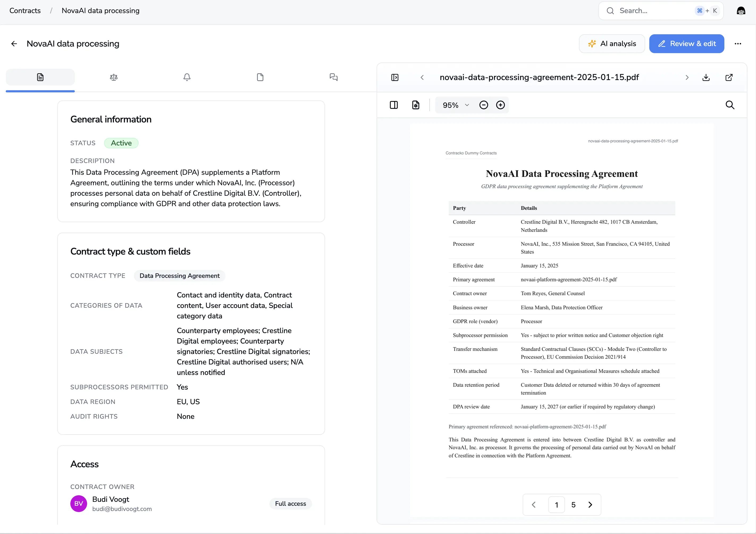Open the Contracts breadcrumb link

25,11
